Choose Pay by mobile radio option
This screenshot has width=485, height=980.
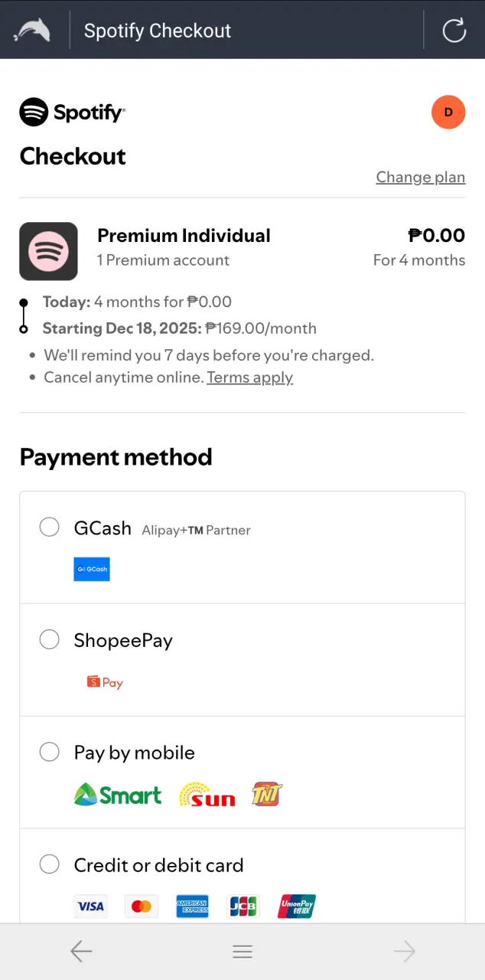point(50,752)
